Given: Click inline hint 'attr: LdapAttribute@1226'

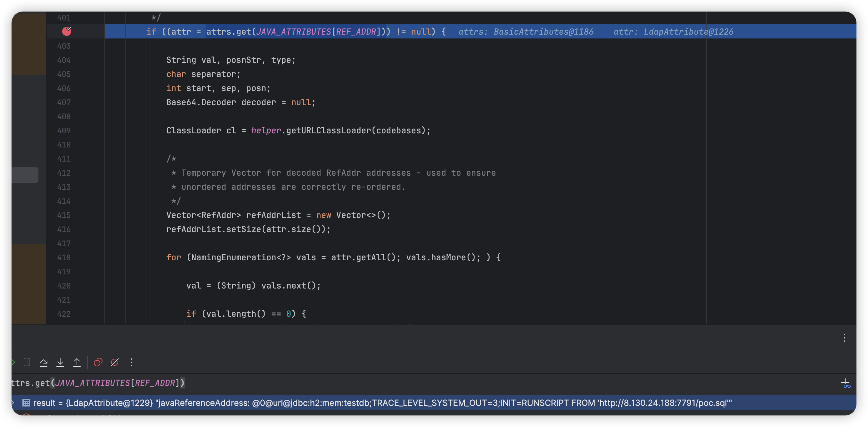Looking at the screenshot, I should 673,32.
